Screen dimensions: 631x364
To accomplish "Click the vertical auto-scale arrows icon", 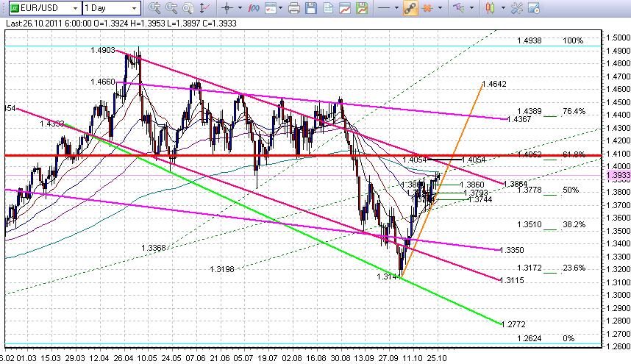I will [204, 7].
